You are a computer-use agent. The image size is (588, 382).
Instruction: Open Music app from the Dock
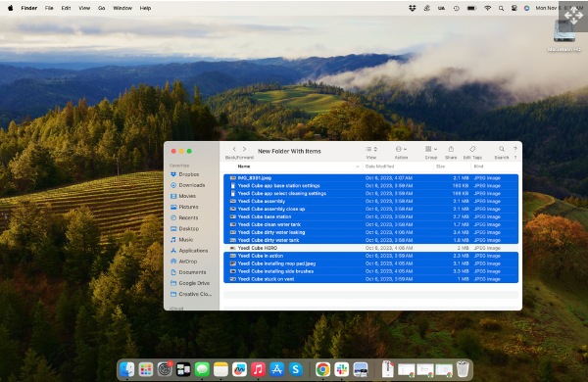258,369
